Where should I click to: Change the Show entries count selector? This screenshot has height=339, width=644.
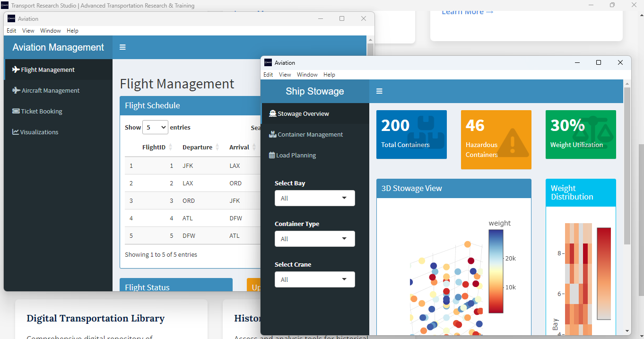click(156, 127)
